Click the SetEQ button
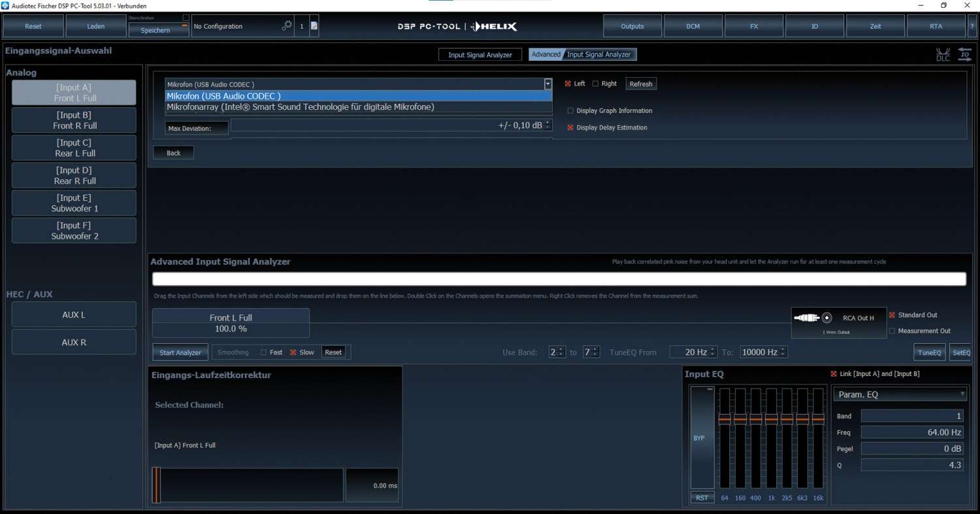 960,352
